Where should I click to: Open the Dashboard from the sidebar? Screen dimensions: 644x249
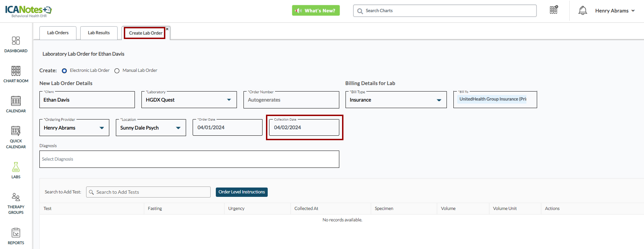click(16, 45)
